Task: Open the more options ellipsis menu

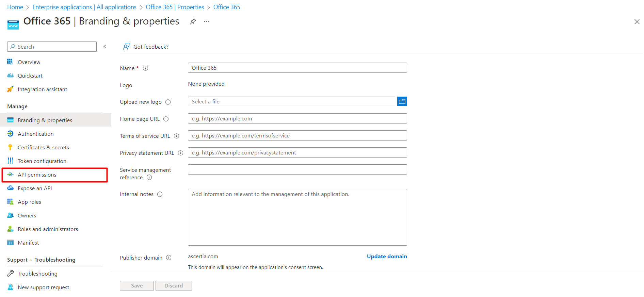Action: click(206, 21)
